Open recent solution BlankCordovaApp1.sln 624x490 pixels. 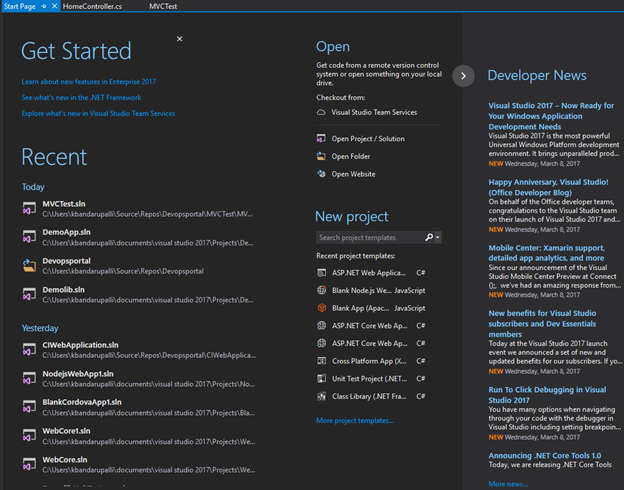point(139,407)
